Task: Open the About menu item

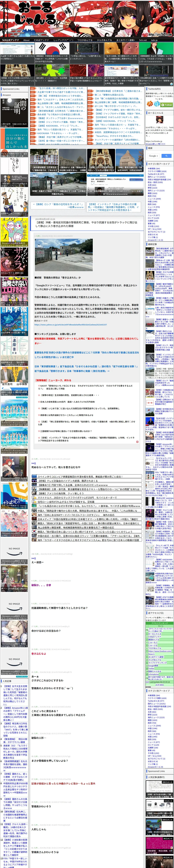Action: click(x=26, y=40)
